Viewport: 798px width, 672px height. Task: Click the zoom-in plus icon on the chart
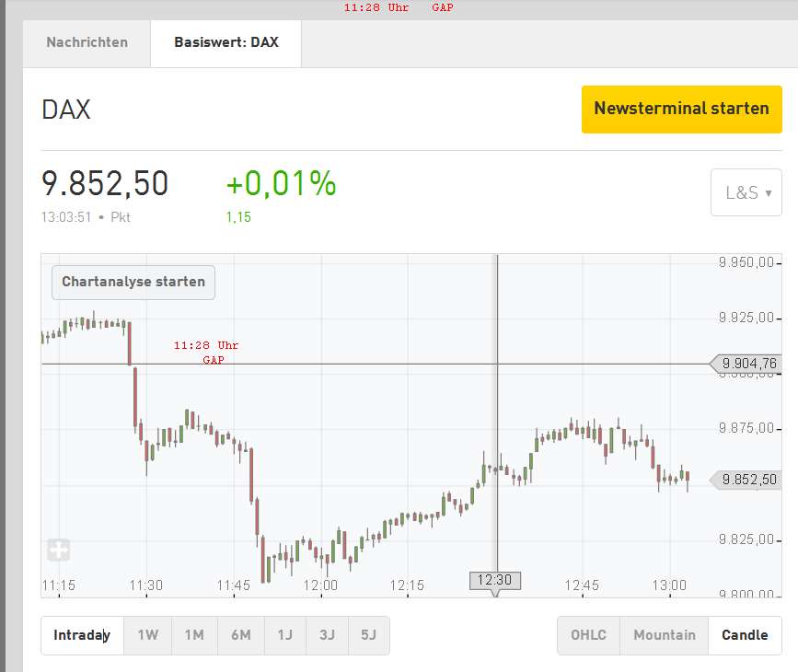tap(58, 550)
